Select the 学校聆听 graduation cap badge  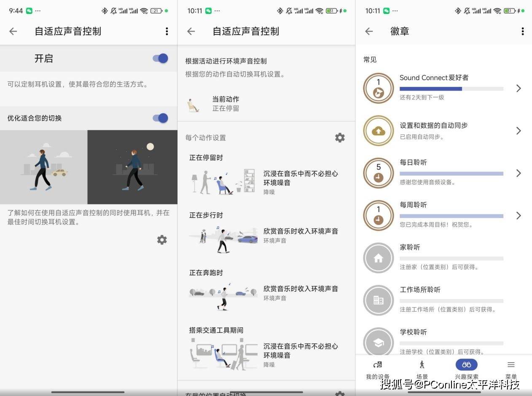[378, 342]
